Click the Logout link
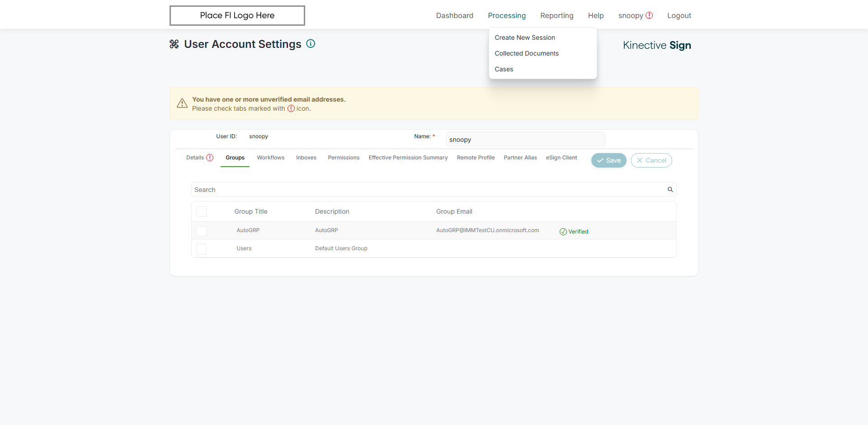The image size is (868, 425). pos(679,15)
